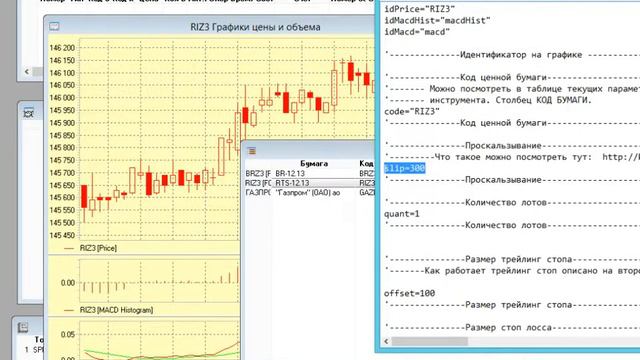This screenshot has width=640, height=360.
Task: Click the quotes table window menu icon
Action: 252,151
